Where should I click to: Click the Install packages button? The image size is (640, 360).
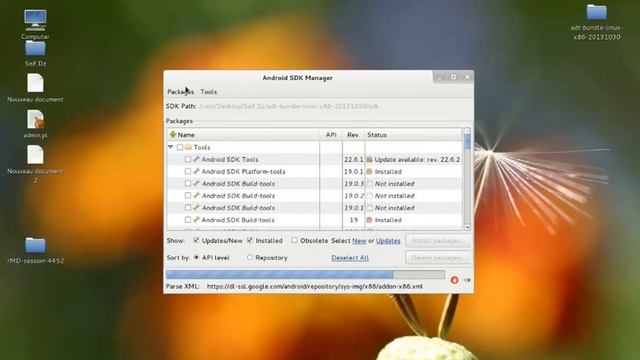coord(438,241)
